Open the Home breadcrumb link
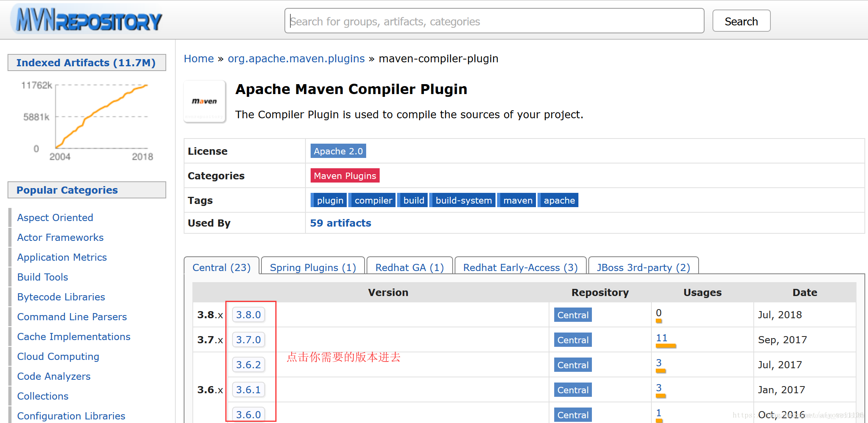868x423 pixels. (x=199, y=59)
